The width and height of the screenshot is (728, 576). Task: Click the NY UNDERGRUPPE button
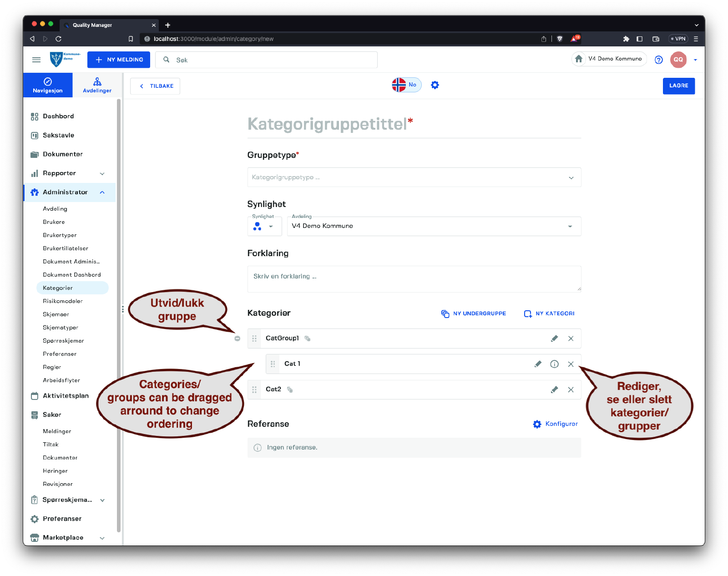coord(474,313)
